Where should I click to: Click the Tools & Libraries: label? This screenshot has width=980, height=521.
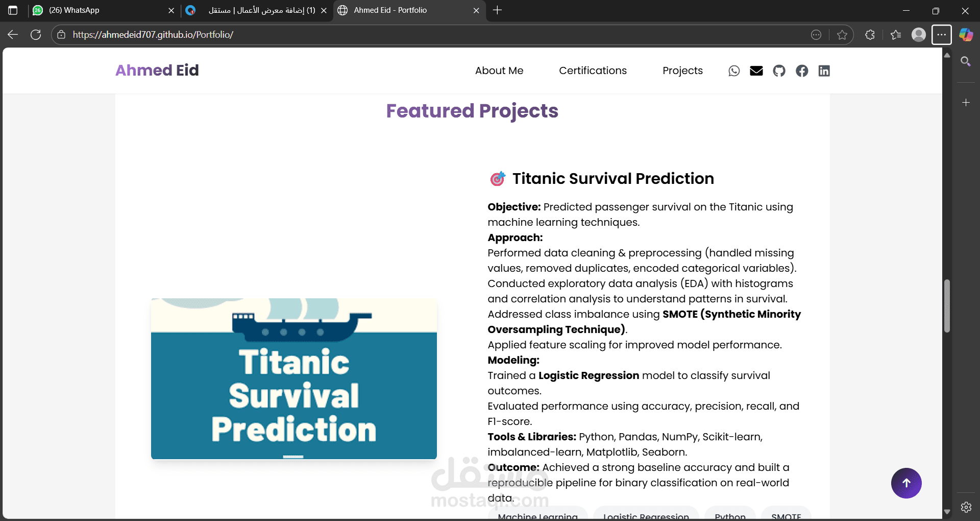[x=532, y=437]
